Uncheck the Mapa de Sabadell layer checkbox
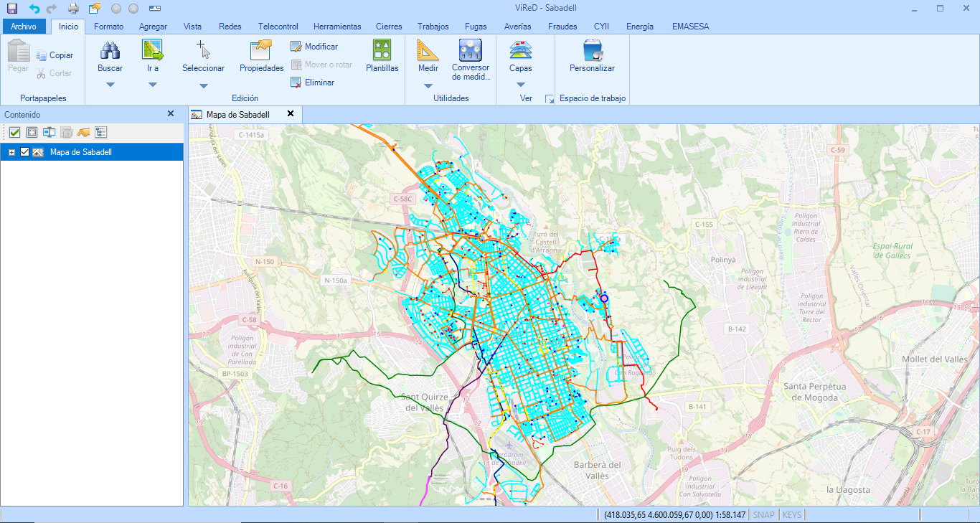 click(x=25, y=152)
